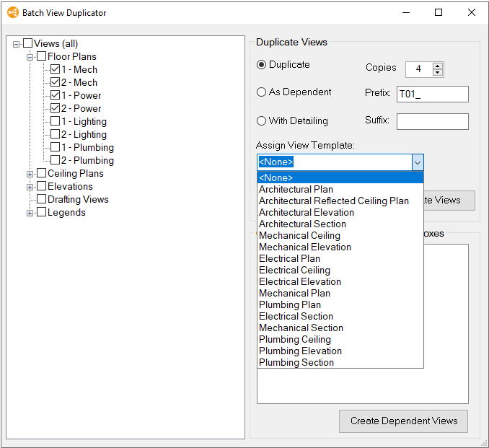Click the Suffix text field
The image size is (489, 448).
[433, 121]
